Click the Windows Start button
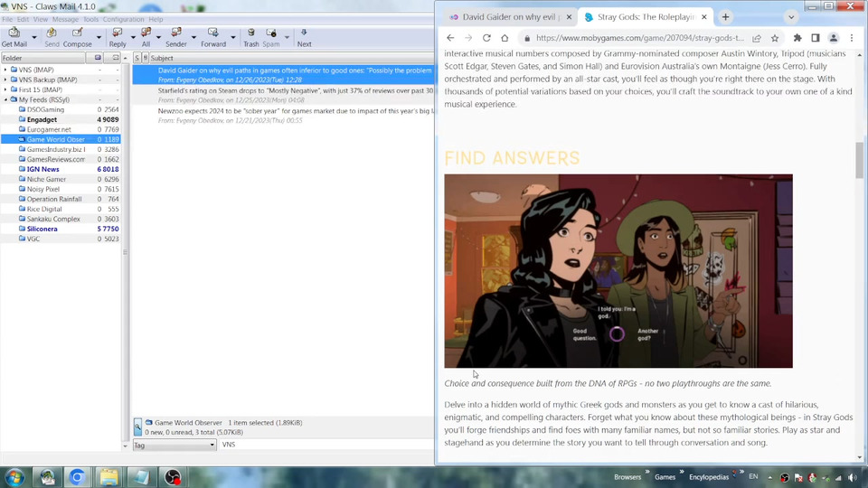Image resolution: width=868 pixels, height=488 pixels. (x=14, y=477)
